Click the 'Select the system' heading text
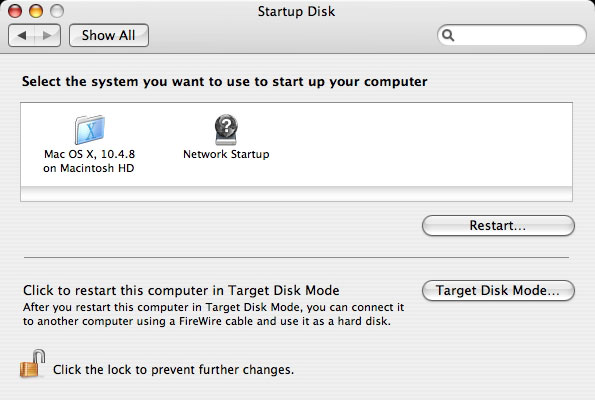The height and width of the screenshot is (400, 595). 225,82
